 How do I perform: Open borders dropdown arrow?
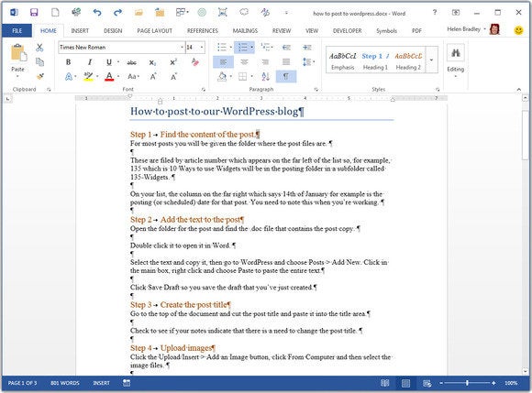point(251,77)
